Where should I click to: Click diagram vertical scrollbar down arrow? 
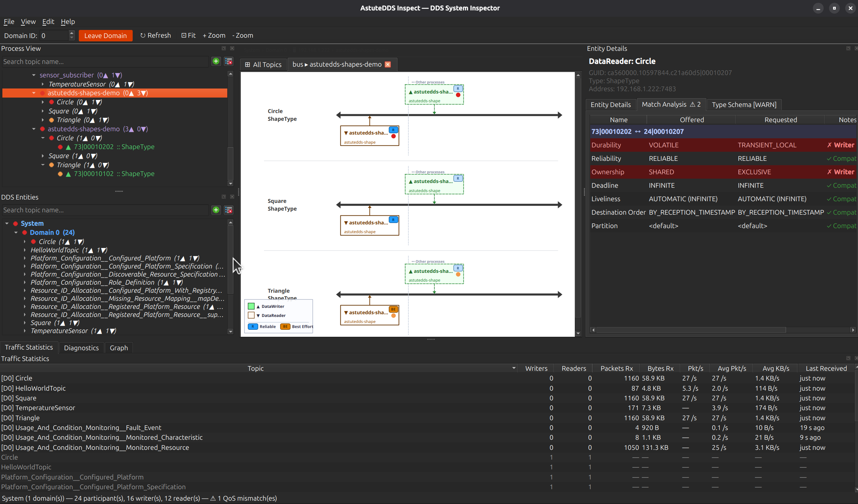click(x=578, y=333)
